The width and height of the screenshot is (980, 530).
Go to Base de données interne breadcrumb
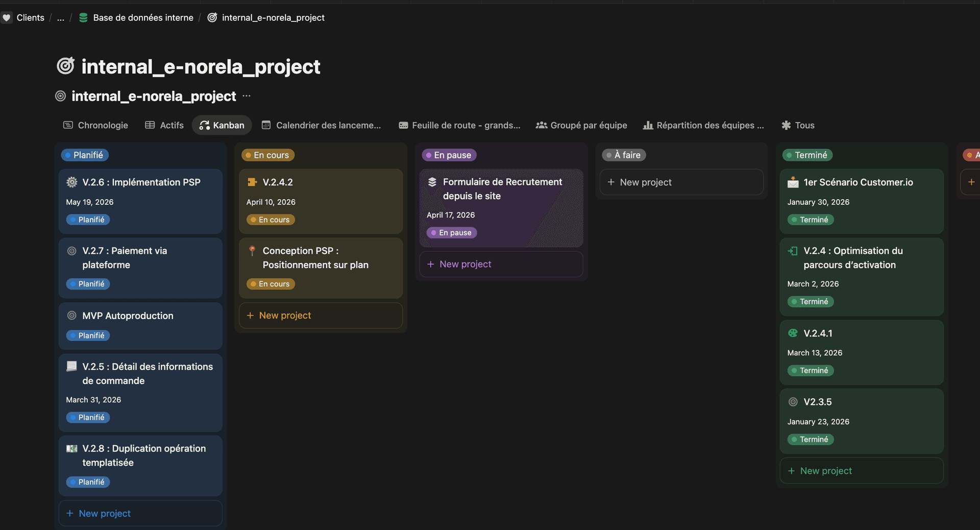click(143, 18)
